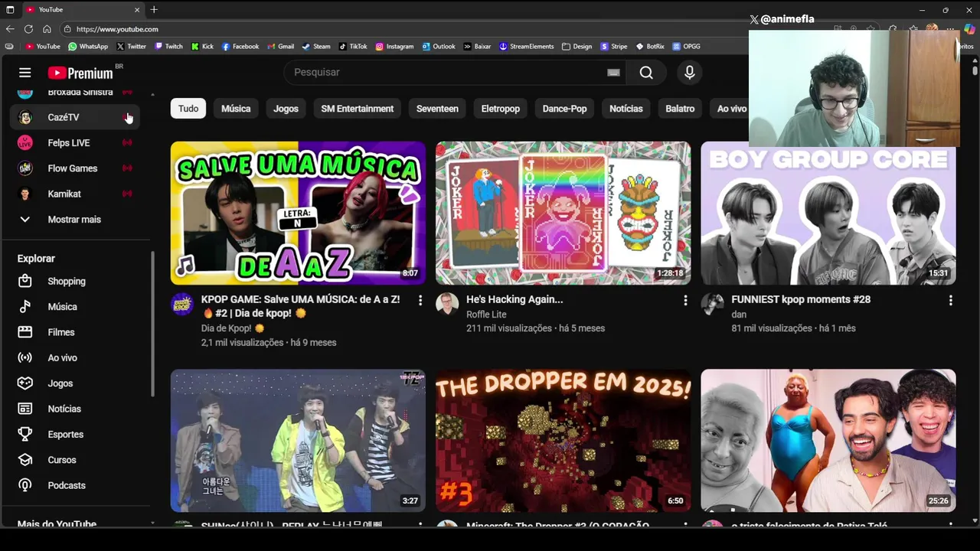
Task: Open Ao vivo in the sidebar
Action: [77, 357]
